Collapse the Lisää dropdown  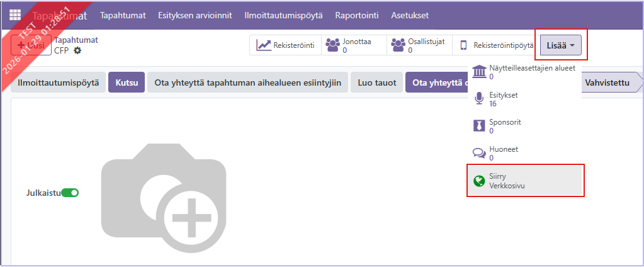point(560,45)
